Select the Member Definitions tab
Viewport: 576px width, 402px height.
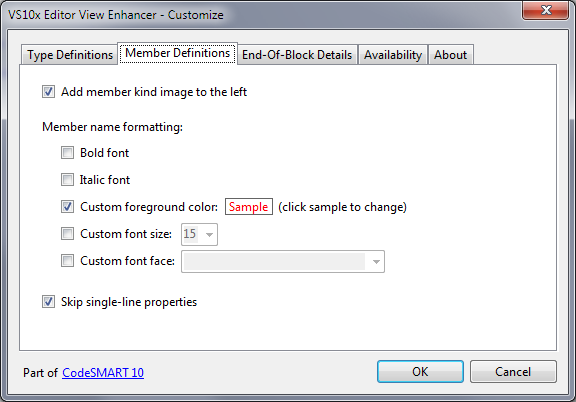pyautogui.click(x=177, y=53)
